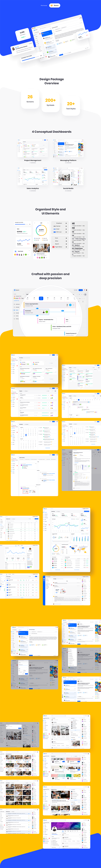Click the H4 - Tittle Category text style

click(x=79, y=239)
